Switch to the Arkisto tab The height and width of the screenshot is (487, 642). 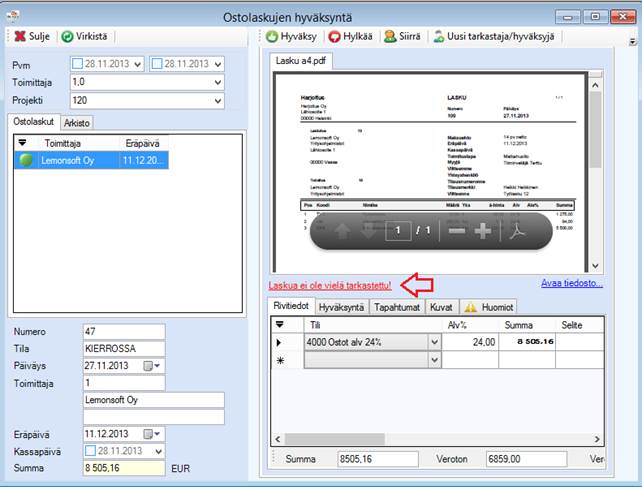(x=76, y=123)
